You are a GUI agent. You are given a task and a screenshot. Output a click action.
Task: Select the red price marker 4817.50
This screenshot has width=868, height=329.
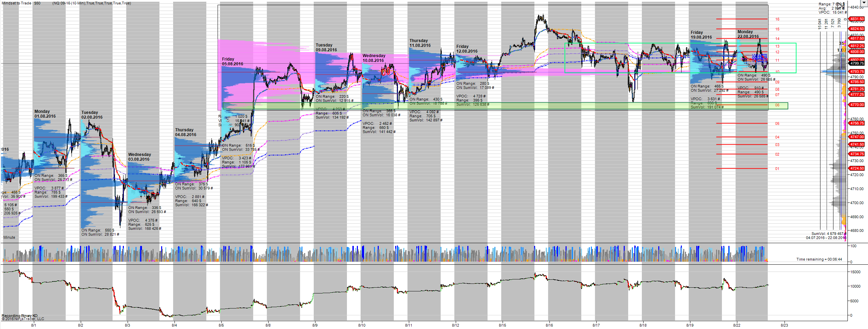coord(857,38)
